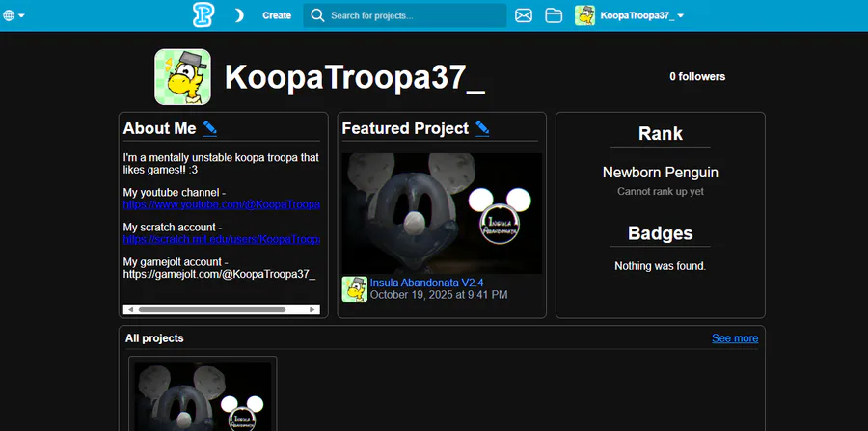Open the Insula Abandonata V2.4 title link
This screenshot has height=431, width=868.
(427, 283)
